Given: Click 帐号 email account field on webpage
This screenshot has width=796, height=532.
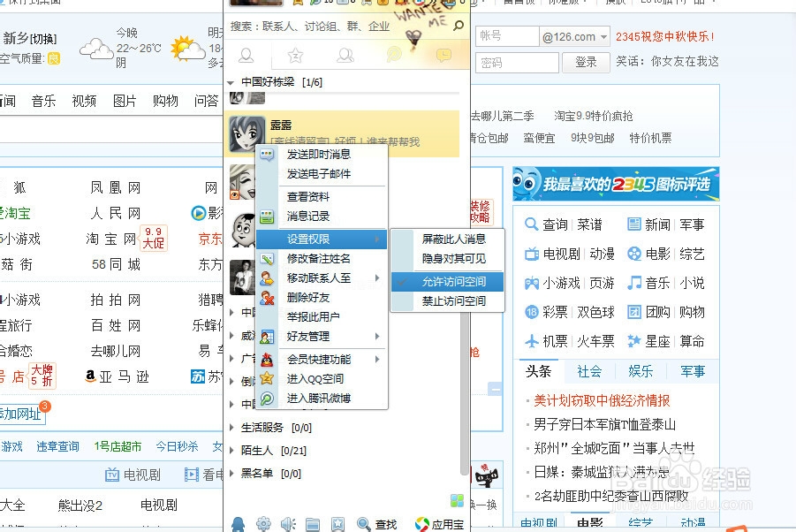Looking at the screenshot, I should click(x=506, y=36).
